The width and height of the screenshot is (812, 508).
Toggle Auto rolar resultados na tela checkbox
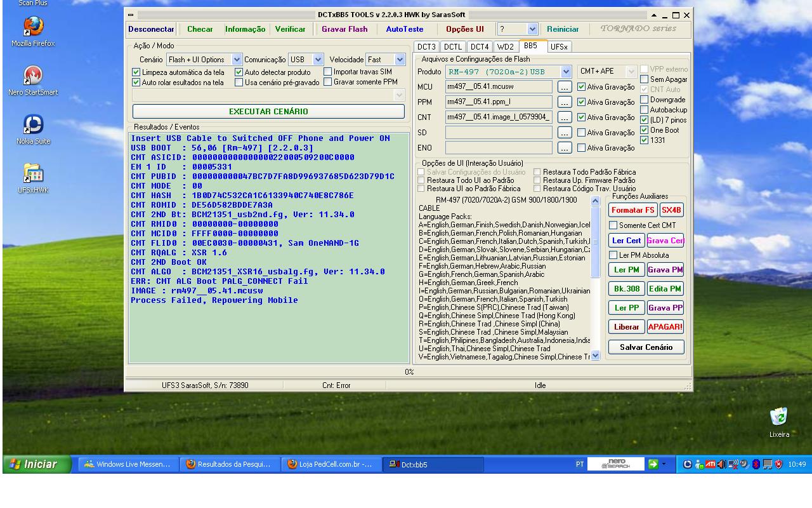click(136, 83)
